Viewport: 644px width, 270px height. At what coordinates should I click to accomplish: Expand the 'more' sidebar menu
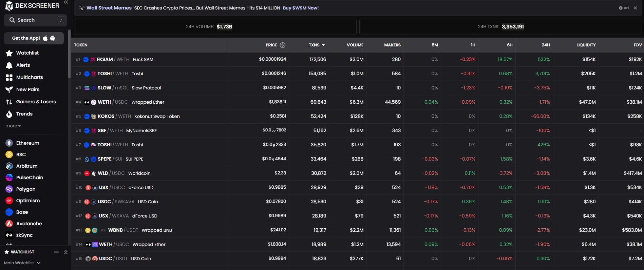click(x=13, y=126)
